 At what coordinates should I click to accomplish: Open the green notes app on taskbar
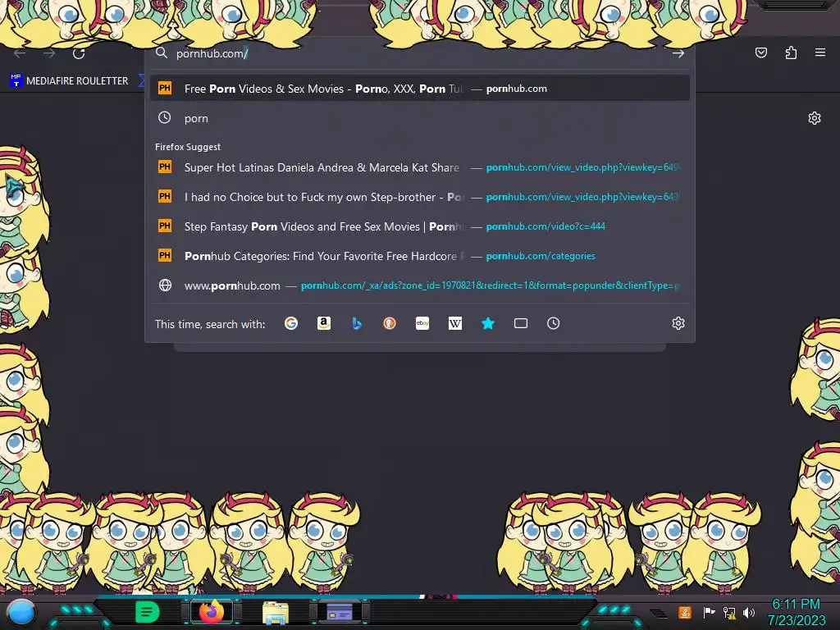[147, 612]
